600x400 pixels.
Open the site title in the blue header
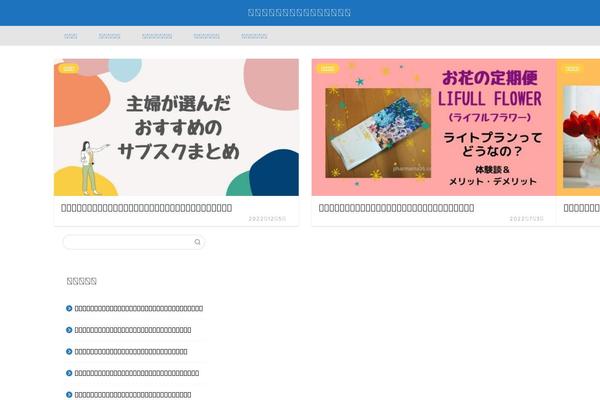(299, 13)
